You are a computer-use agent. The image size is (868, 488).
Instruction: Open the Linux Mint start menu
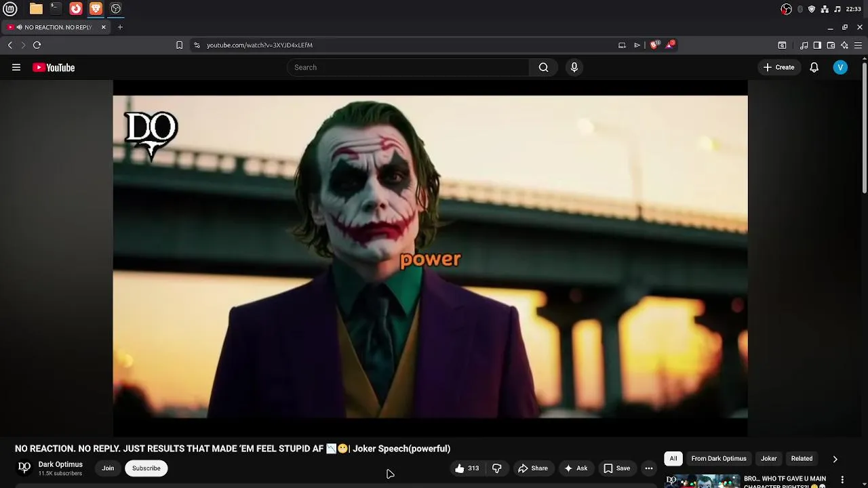click(x=10, y=9)
